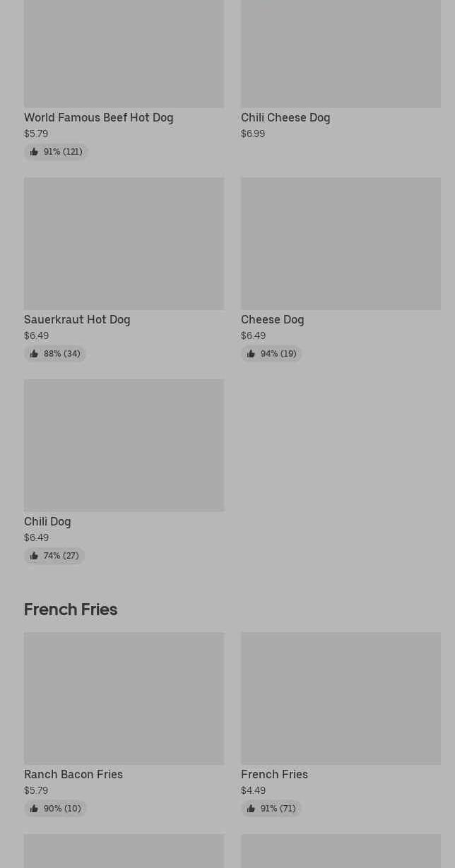Select the French Fries item photo
The width and height of the screenshot is (455, 868).
(x=341, y=698)
